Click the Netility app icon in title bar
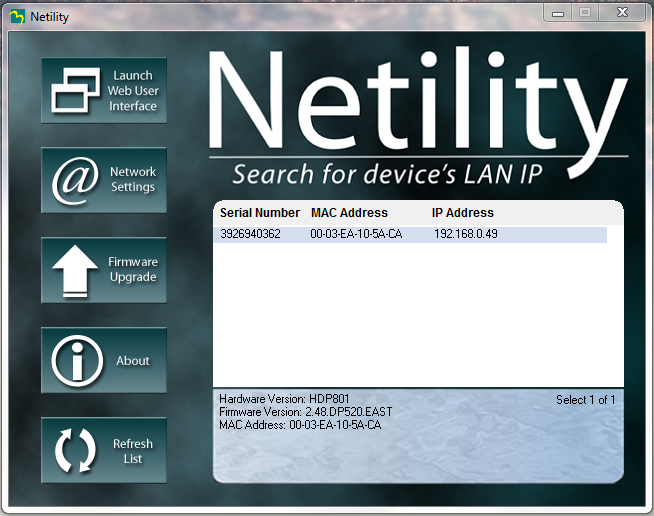The image size is (654, 516). (x=17, y=17)
